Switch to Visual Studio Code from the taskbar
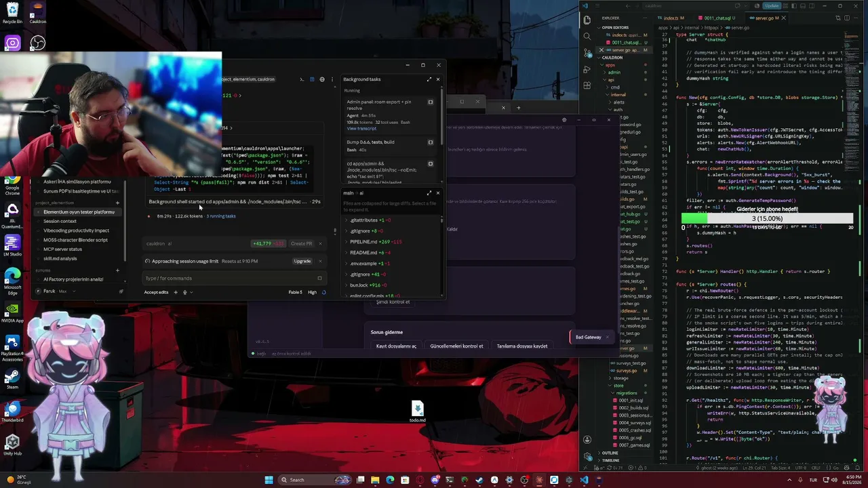 click(584, 480)
